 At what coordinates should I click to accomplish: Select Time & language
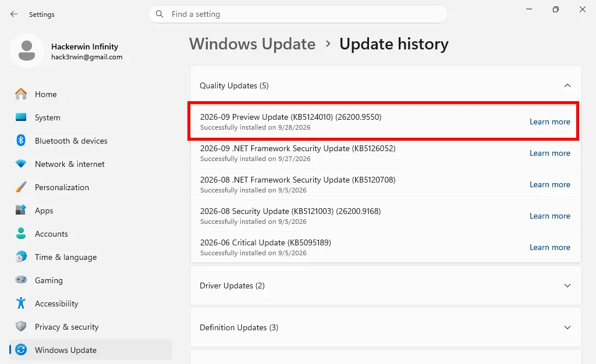(91, 257)
